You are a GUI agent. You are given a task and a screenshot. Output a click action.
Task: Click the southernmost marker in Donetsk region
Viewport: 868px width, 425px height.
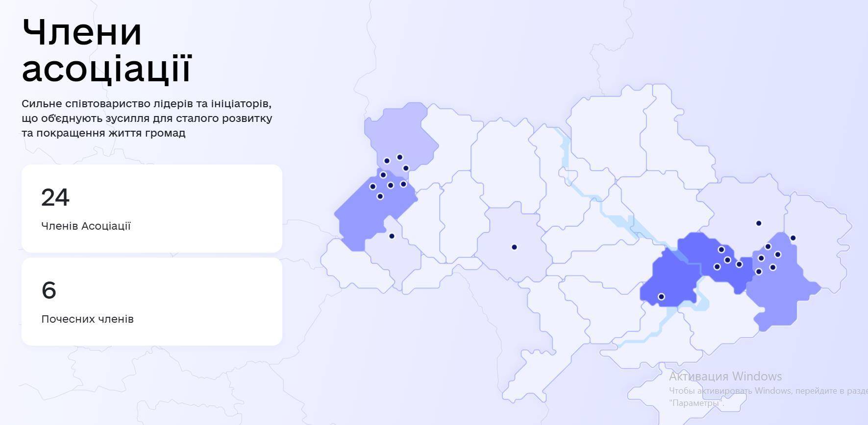pyautogui.click(x=759, y=271)
